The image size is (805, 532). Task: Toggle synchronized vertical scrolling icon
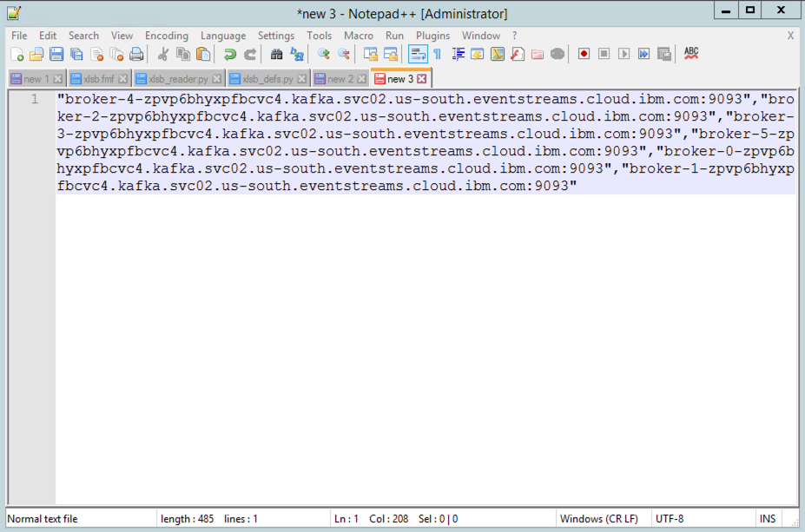coord(370,54)
